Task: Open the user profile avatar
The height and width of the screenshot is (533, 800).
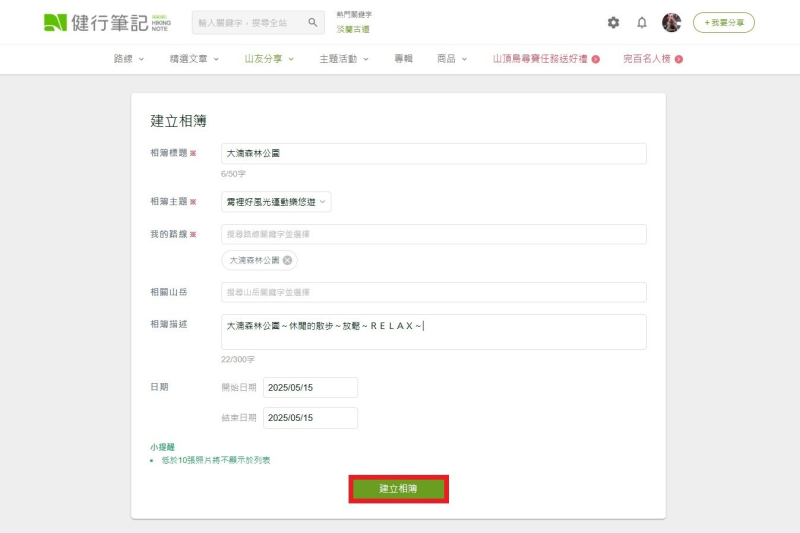Action: pos(671,22)
